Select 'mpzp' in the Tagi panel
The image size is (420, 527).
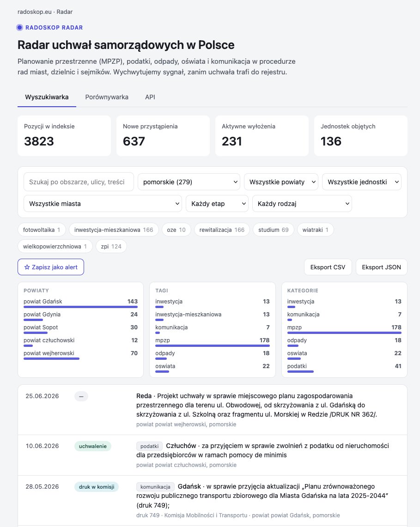213,342
